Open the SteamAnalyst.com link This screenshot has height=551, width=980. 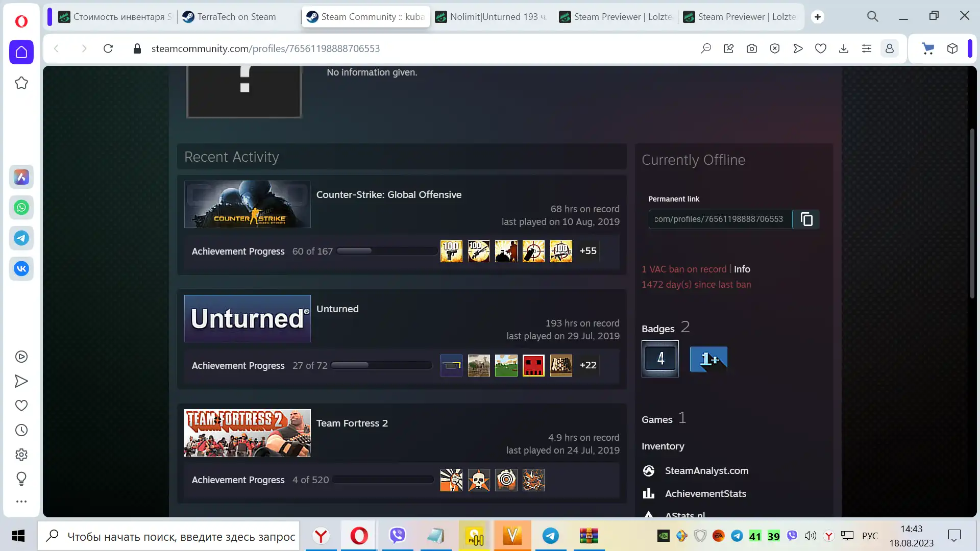tap(706, 471)
